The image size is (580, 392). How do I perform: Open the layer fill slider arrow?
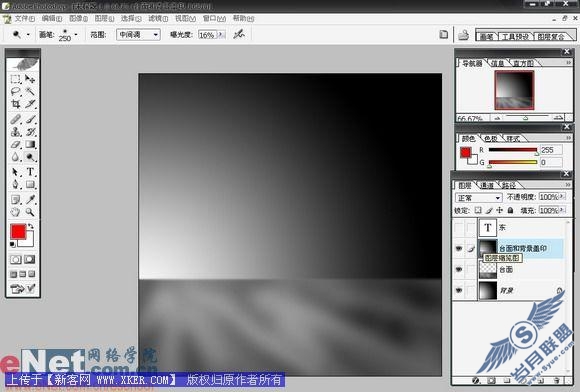pyautogui.click(x=562, y=210)
